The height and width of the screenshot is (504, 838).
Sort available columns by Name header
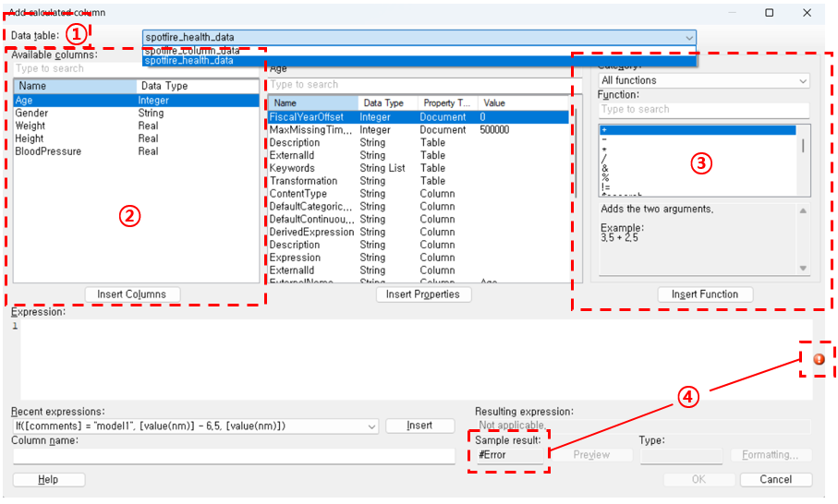click(76, 86)
